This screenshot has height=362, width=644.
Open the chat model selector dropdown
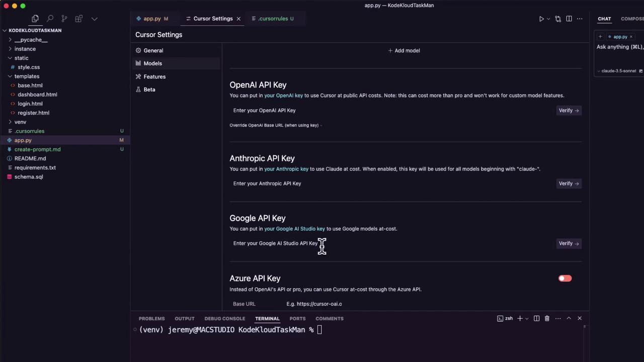coord(618,71)
